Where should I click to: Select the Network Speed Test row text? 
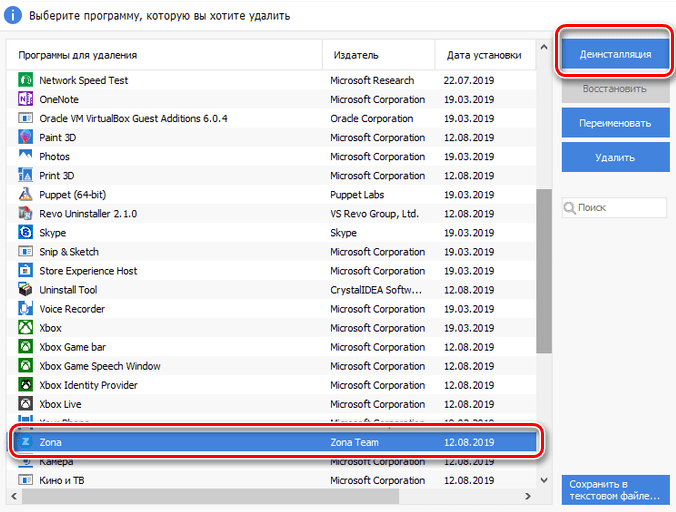pos(84,80)
